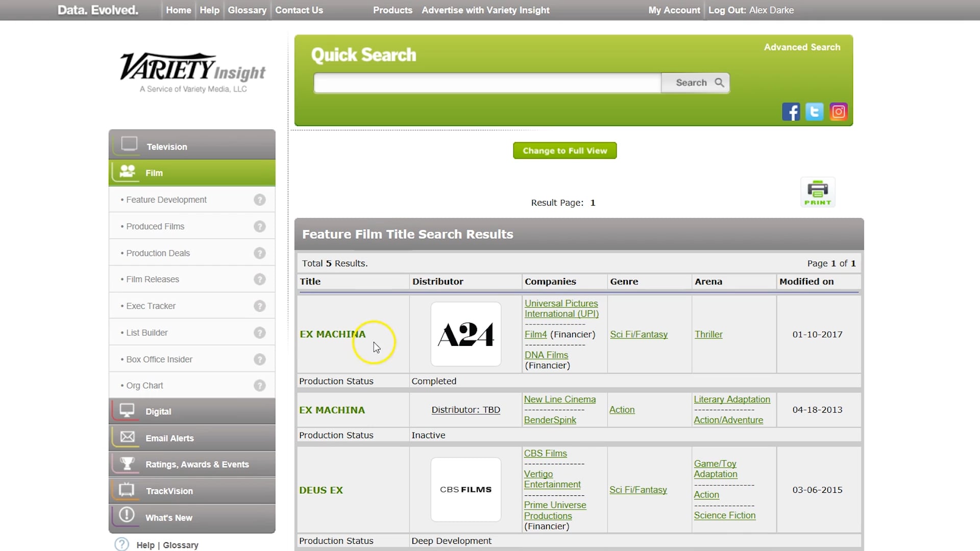Open My Account

[x=674, y=10]
